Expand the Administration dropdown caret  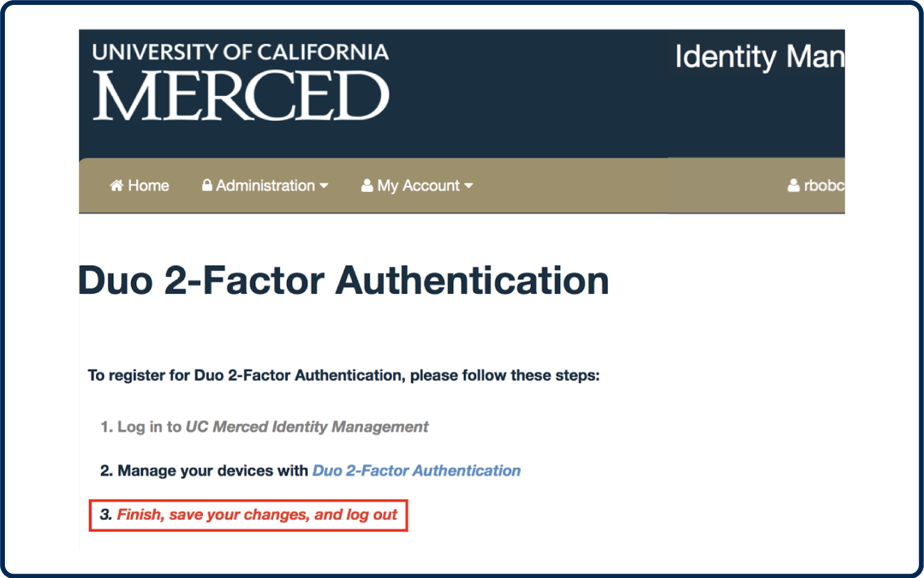324,185
